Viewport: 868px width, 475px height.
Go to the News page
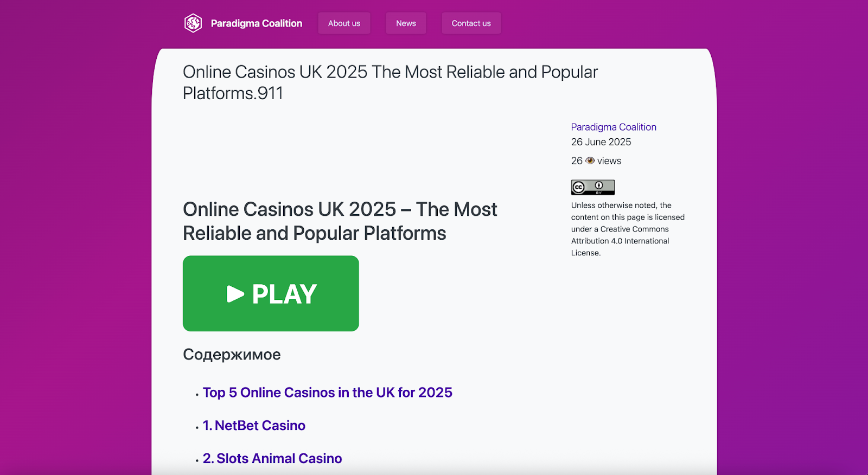pos(406,23)
